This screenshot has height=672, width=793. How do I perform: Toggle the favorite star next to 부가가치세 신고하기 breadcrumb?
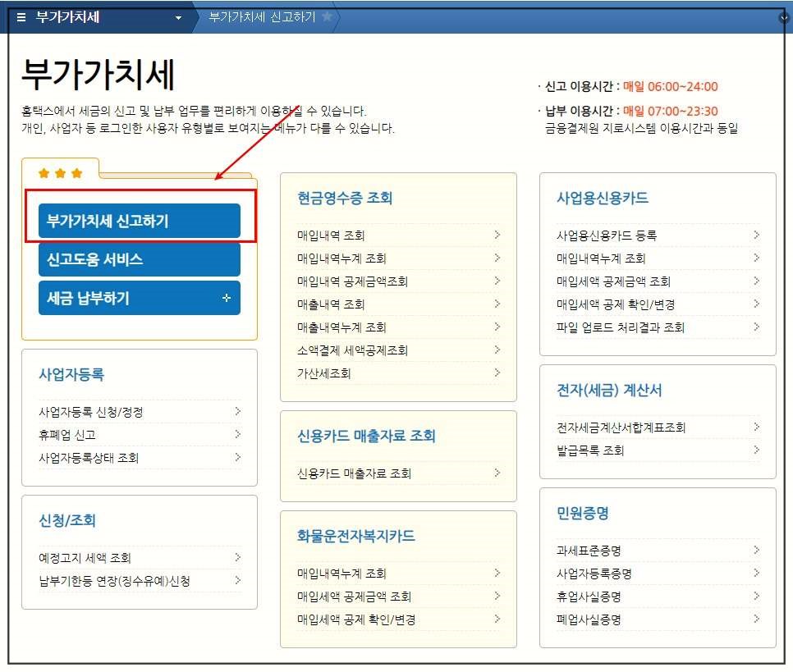(328, 16)
